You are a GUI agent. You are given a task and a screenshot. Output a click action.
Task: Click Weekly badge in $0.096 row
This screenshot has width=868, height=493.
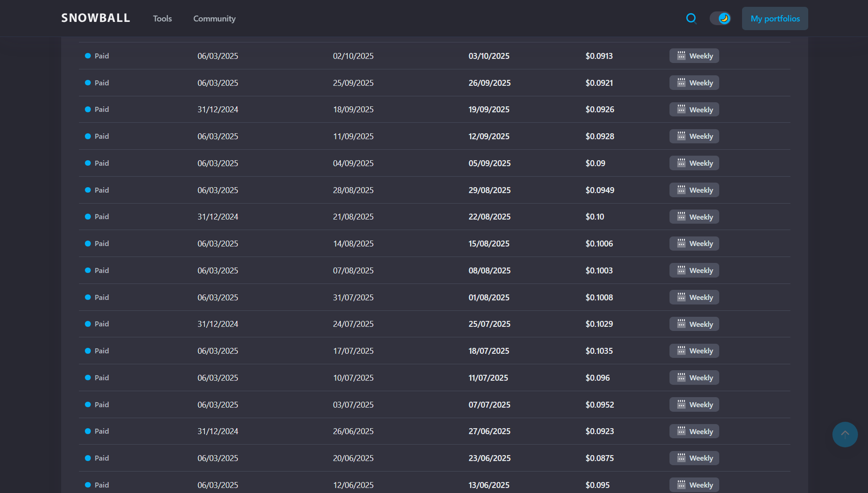[x=694, y=378]
